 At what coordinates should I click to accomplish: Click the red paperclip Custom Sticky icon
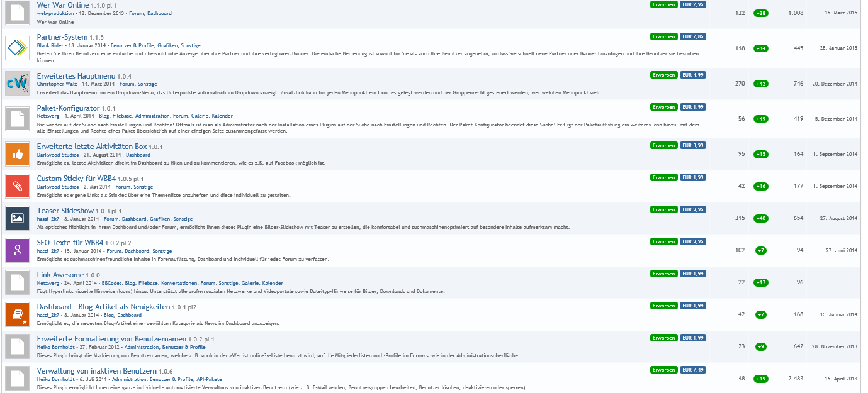[18, 186]
